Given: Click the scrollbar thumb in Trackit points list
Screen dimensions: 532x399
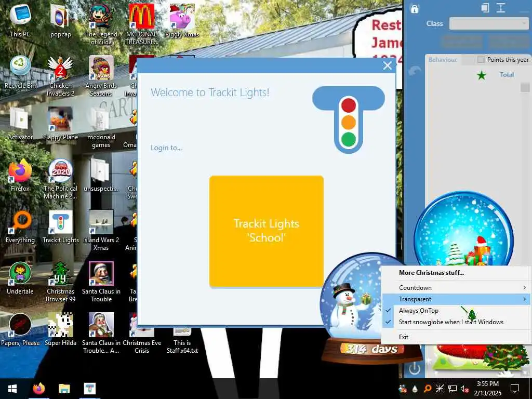Looking at the screenshot, I should tap(525, 87).
